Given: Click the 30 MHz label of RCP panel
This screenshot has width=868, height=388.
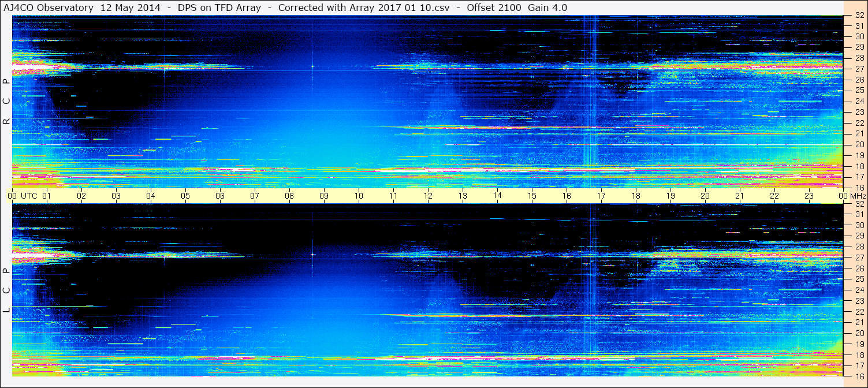Looking at the screenshot, I should (x=859, y=36).
